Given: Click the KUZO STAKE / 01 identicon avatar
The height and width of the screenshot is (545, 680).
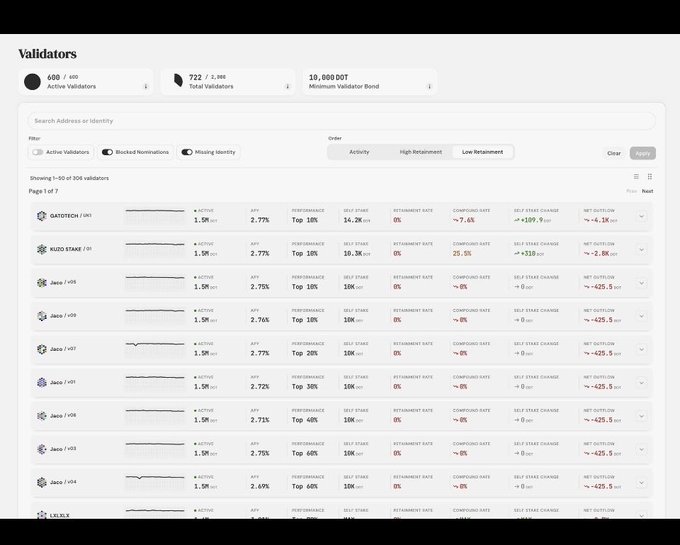Looking at the screenshot, I should pyautogui.click(x=42, y=249).
